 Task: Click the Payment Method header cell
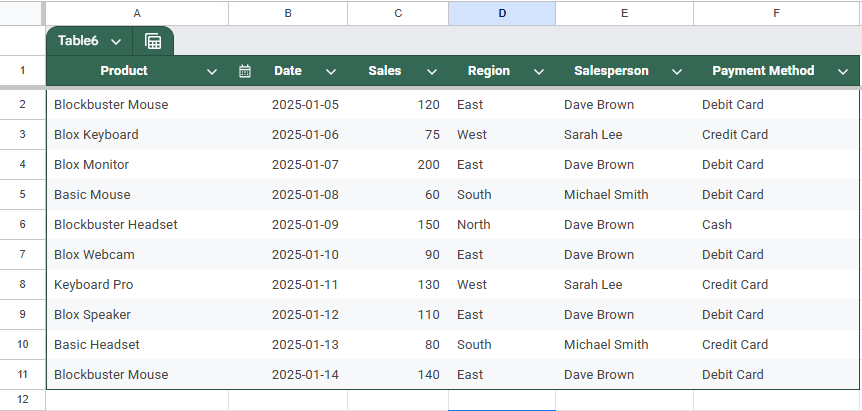777,70
